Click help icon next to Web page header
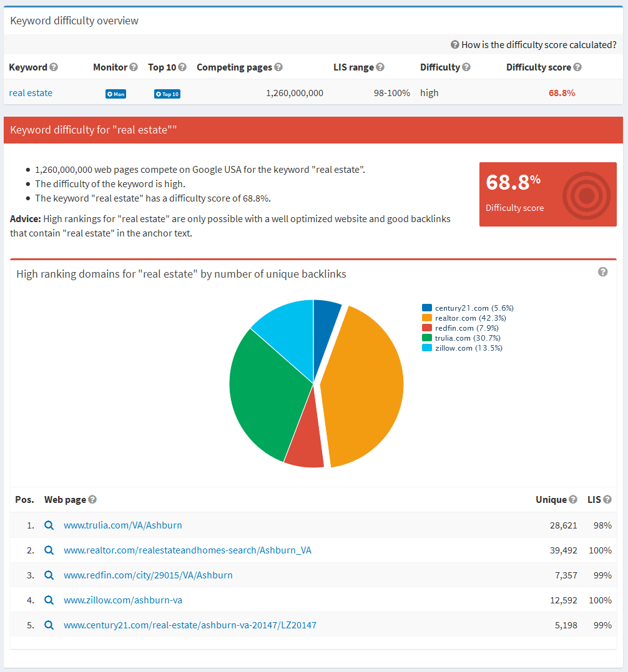 (92, 499)
